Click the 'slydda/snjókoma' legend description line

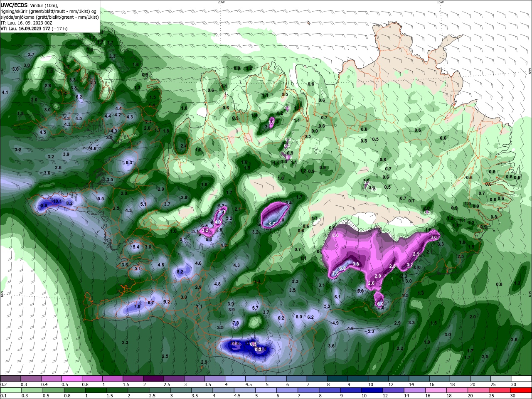pos(49,17)
